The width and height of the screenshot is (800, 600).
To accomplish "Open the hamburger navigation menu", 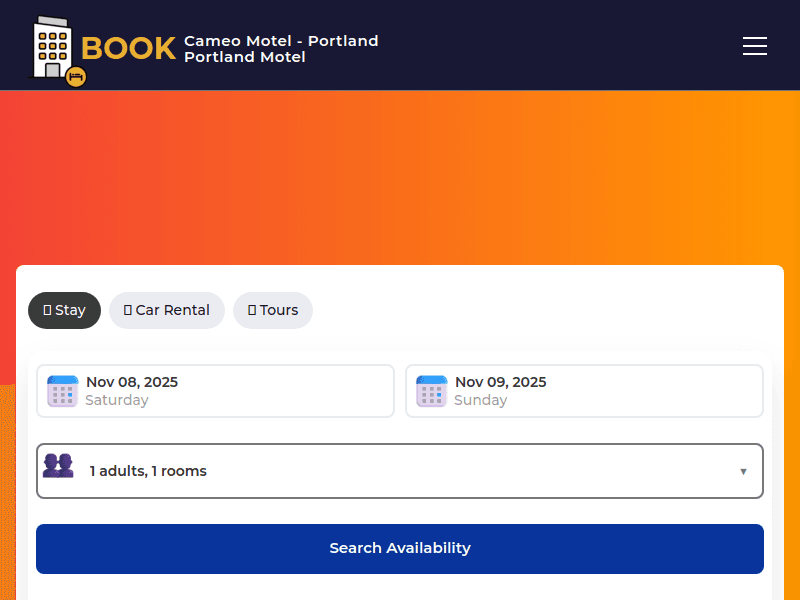I will point(755,46).
